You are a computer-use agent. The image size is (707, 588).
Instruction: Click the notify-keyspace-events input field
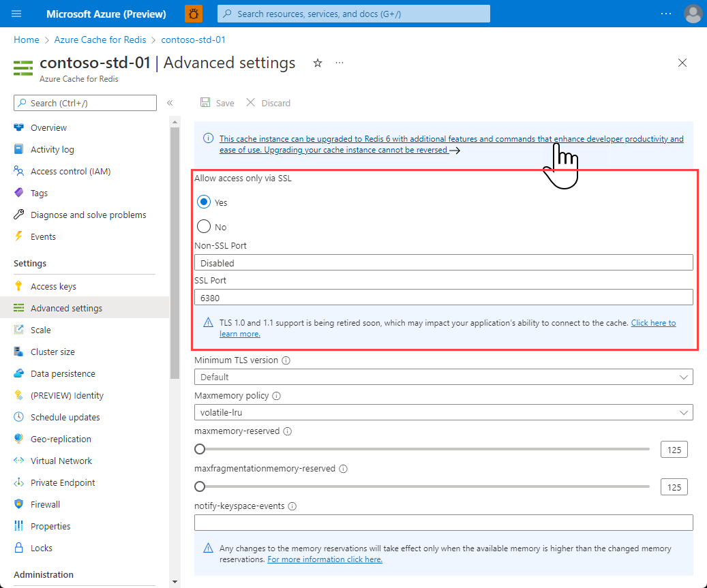(443, 522)
